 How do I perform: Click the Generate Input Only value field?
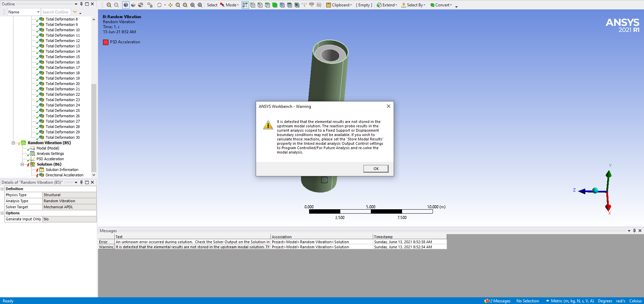[69, 219]
